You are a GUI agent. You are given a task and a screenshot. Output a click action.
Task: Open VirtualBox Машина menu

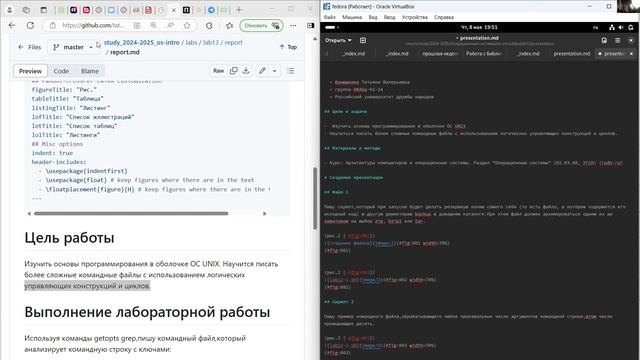pyautogui.click(x=352, y=17)
